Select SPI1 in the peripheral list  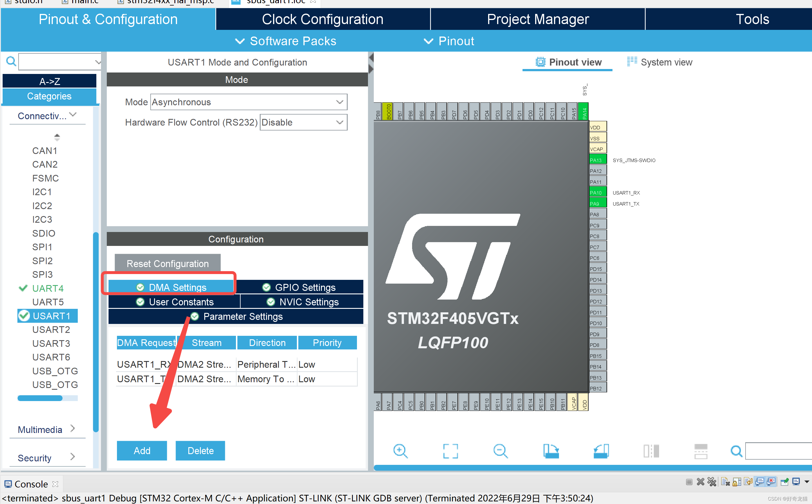42,247
